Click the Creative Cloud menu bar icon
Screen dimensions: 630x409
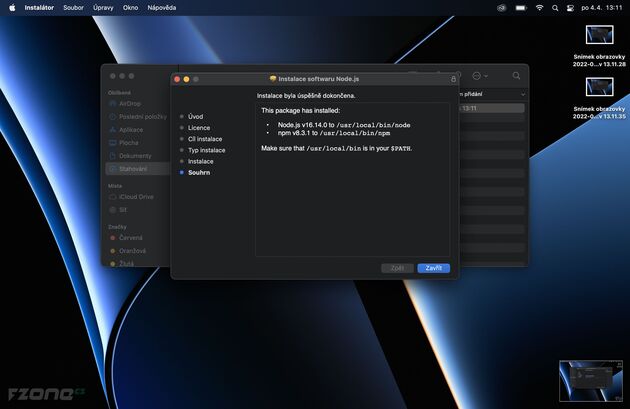(502, 7)
